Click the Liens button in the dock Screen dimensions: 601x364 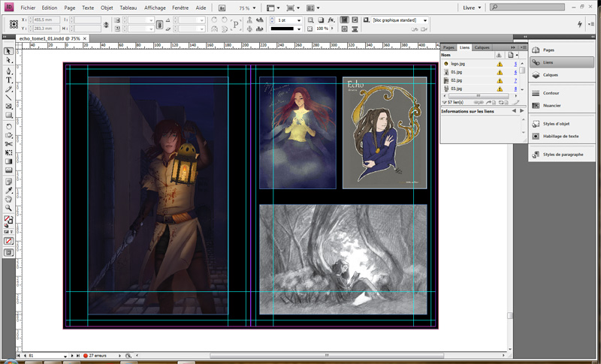(x=561, y=62)
